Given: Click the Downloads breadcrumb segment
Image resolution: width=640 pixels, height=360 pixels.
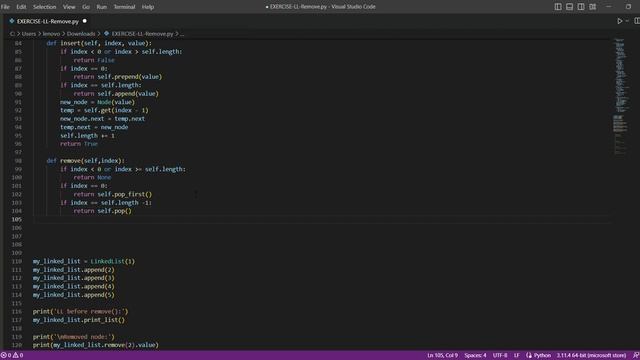Looking at the screenshot, I should [81, 33].
